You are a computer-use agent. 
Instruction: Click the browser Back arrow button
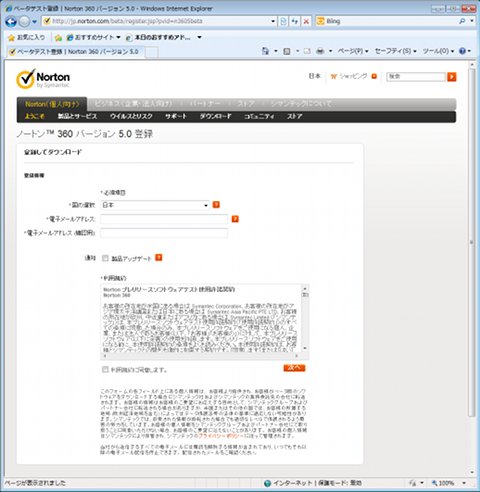click(x=11, y=22)
